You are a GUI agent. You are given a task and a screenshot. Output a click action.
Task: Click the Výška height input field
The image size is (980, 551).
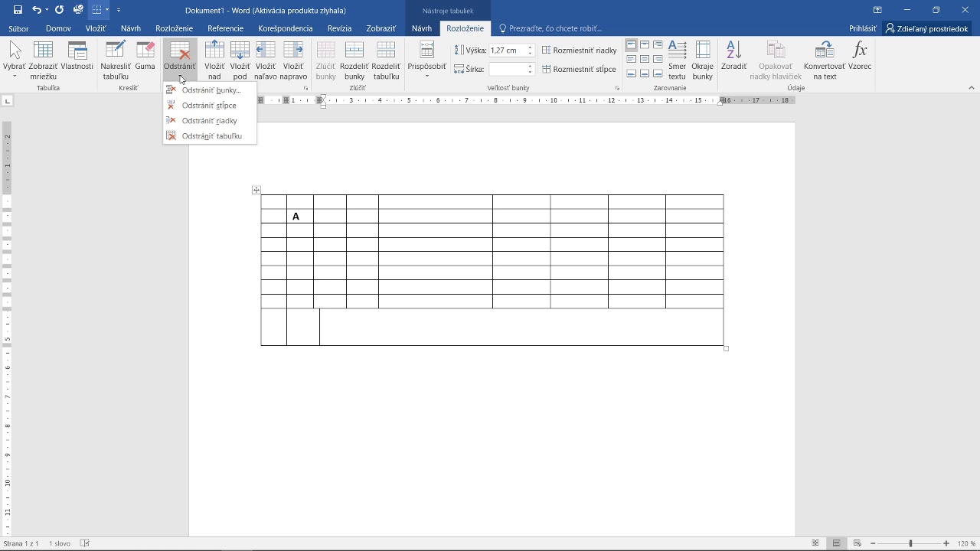pos(507,51)
